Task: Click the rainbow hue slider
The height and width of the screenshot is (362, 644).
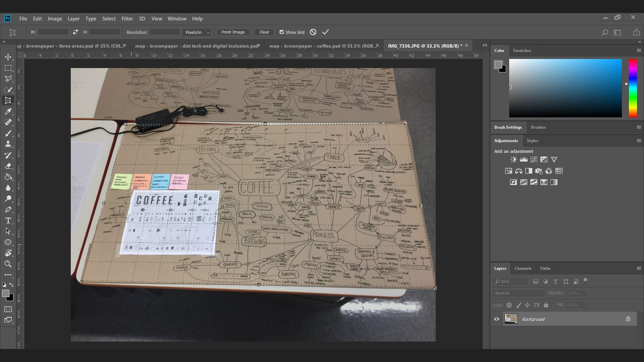Action: pyautogui.click(x=633, y=88)
